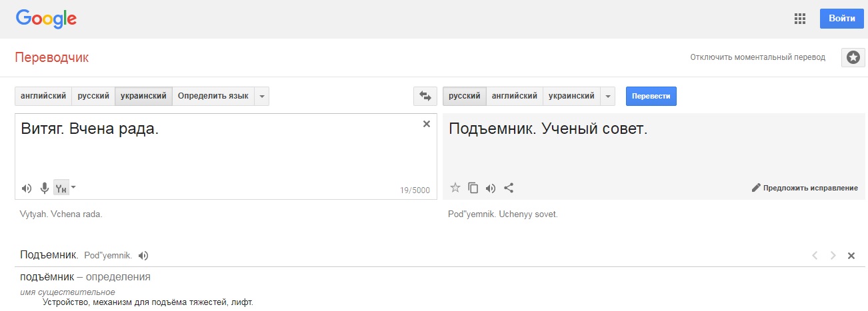The width and height of the screenshot is (868, 311).
Task: Listen to the source text audio
Action: coord(27,188)
